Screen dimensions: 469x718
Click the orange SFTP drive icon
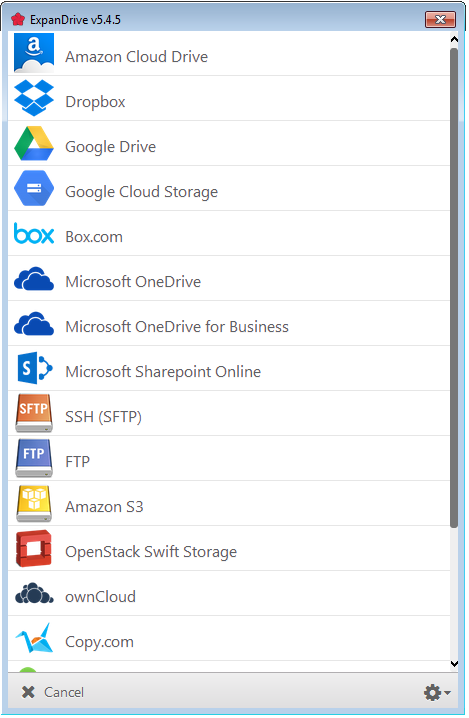pyautogui.click(x=34, y=414)
